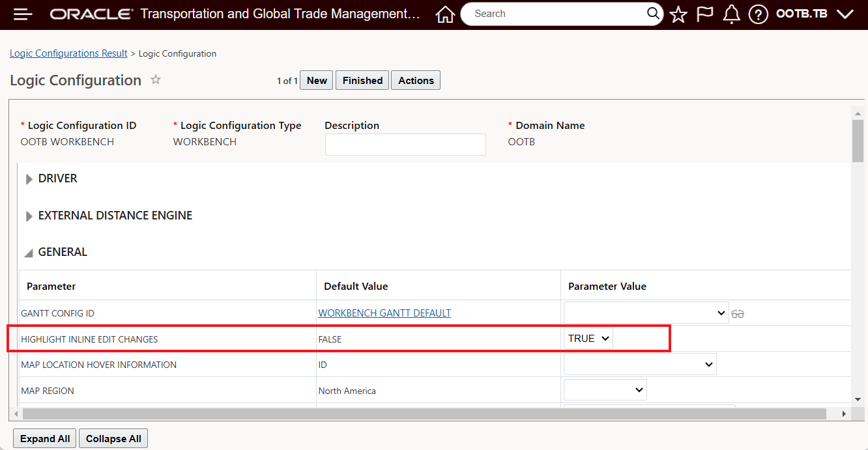This screenshot has width=868, height=450.
Task: Add Logic Configuration page to favorites star
Action: [x=156, y=79]
